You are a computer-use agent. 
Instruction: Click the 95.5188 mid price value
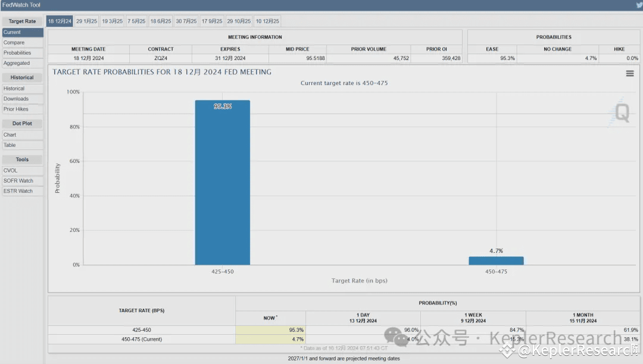(x=316, y=58)
